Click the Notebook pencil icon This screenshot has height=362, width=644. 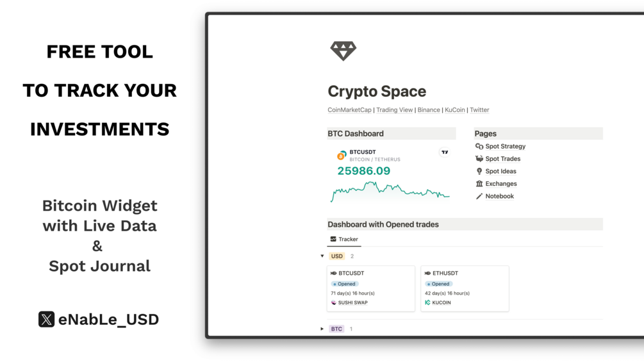pos(479,196)
